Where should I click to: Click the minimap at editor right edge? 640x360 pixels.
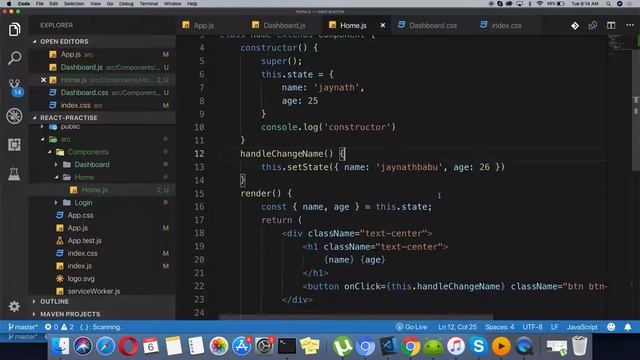[x=619, y=43]
